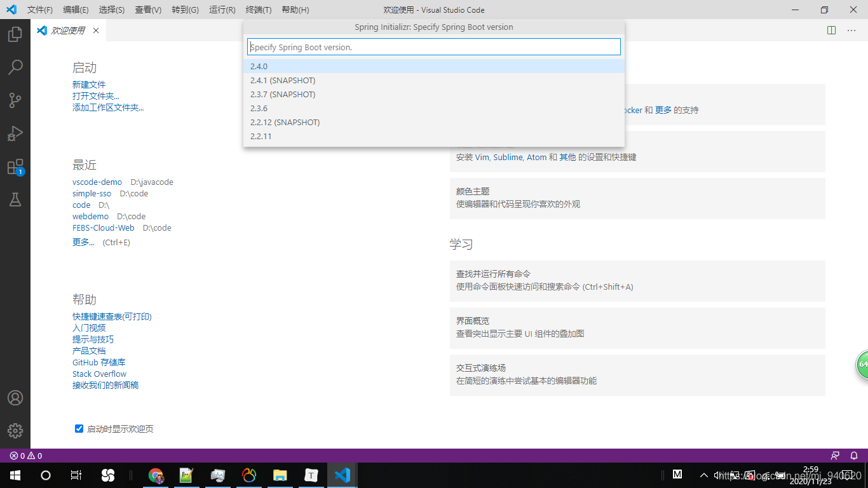Click the fan-shaped app icon on taskbar
Screen dimensions: 868x488
[107, 475]
